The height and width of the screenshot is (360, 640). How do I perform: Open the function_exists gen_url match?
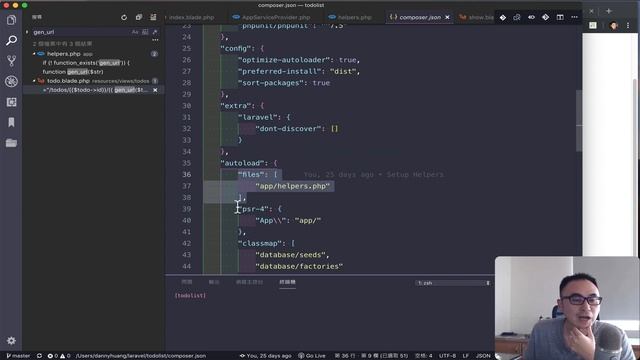pyautogui.click(x=86, y=63)
